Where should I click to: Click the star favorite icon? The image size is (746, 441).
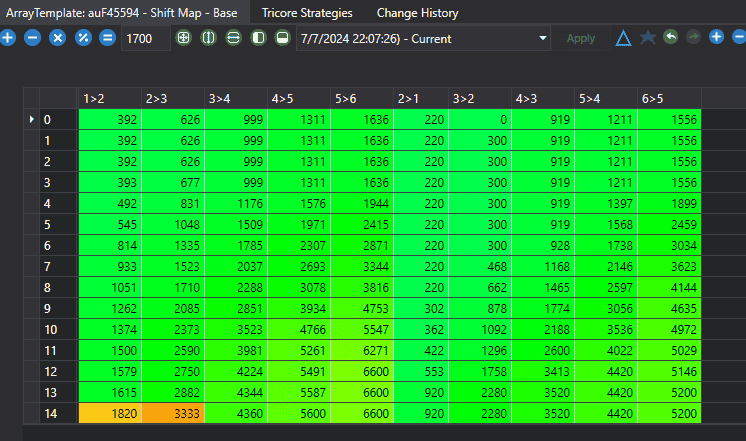[x=648, y=37]
